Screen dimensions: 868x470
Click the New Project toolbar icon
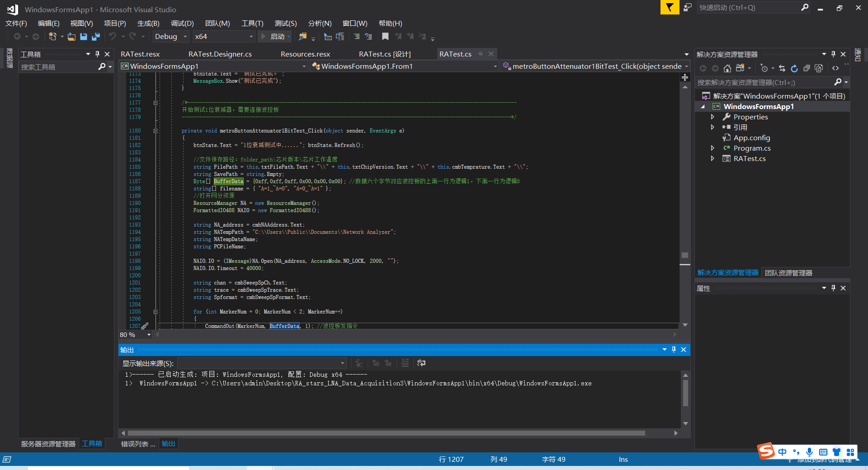click(52, 37)
